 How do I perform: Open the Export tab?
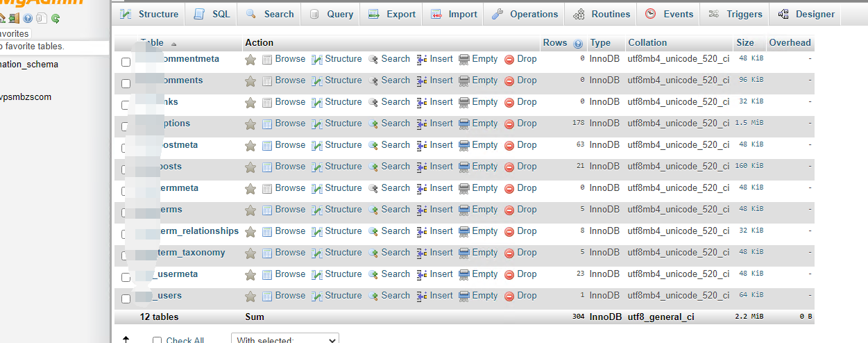click(392, 14)
